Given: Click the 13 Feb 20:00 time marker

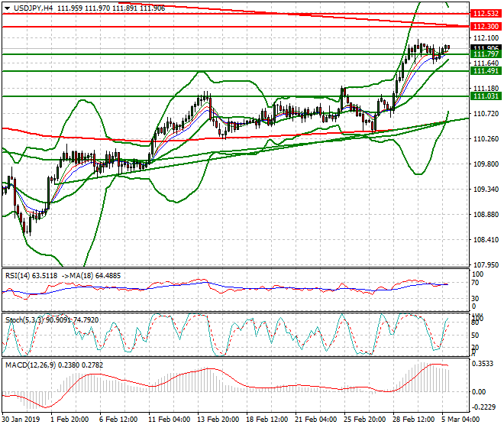Looking at the screenshot, I should click(x=218, y=420).
